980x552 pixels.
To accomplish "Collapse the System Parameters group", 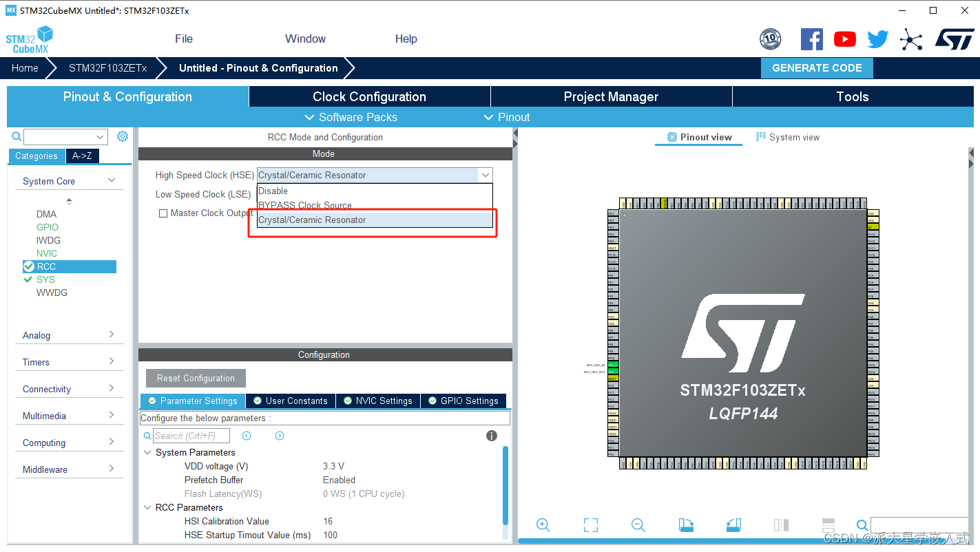I will click(x=147, y=452).
